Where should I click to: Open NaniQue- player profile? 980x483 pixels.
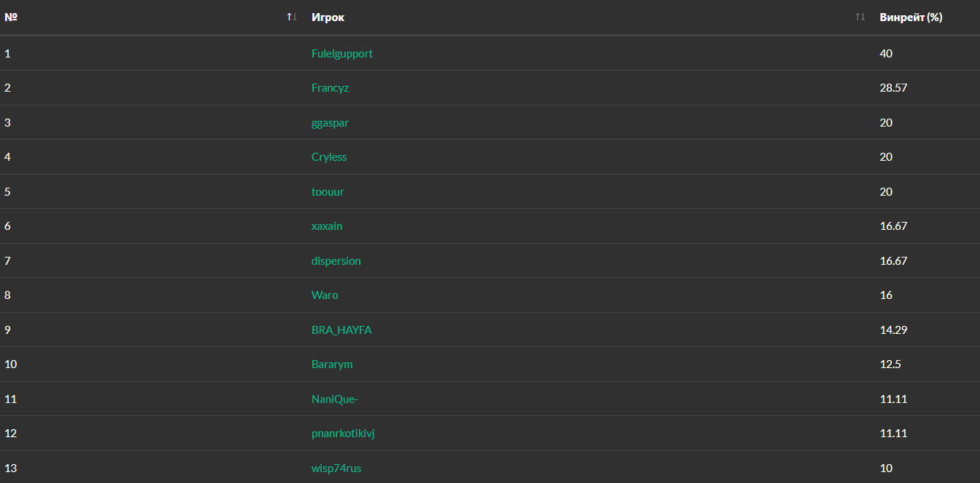335,399
